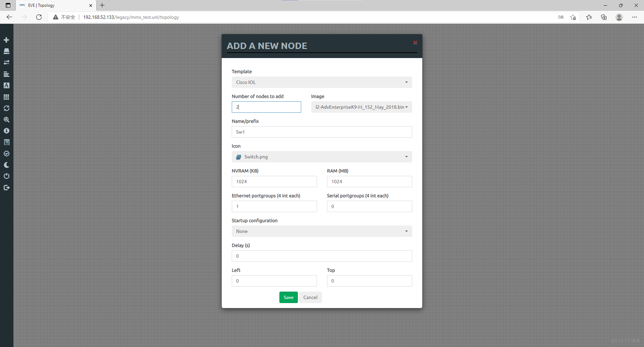Focus the Number of nodes to add field
This screenshot has height=347, width=644.
(266, 107)
